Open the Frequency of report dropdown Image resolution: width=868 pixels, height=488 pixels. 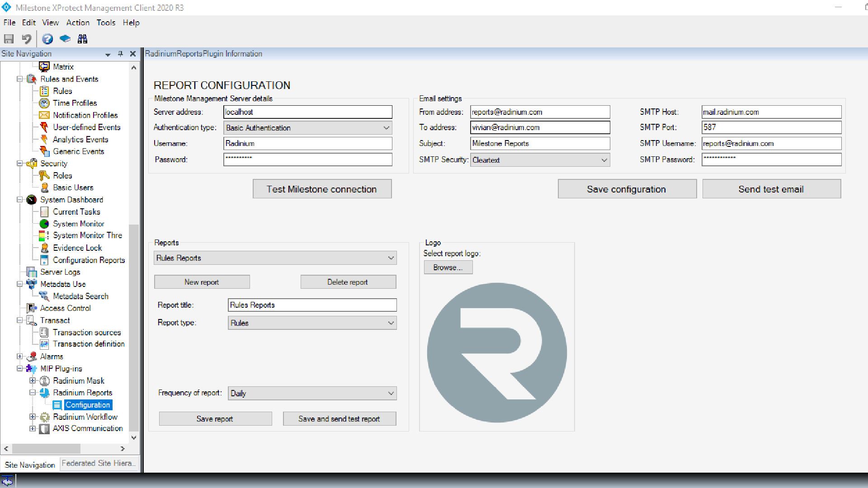coord(391,393)
